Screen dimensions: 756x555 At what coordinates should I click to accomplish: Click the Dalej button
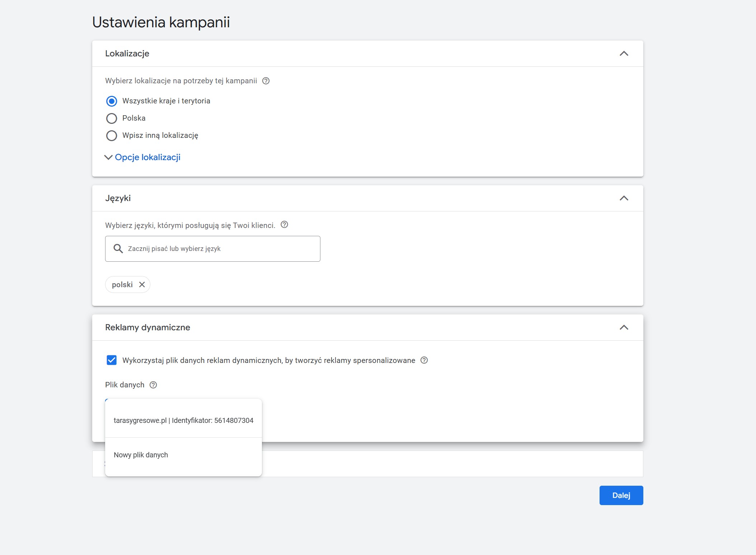(621, 495)
